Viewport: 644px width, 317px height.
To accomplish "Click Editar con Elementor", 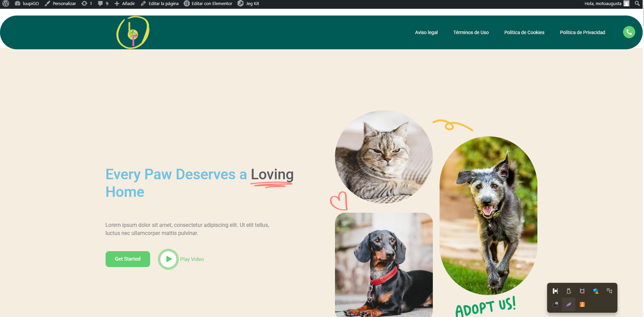I will [208, 3].
